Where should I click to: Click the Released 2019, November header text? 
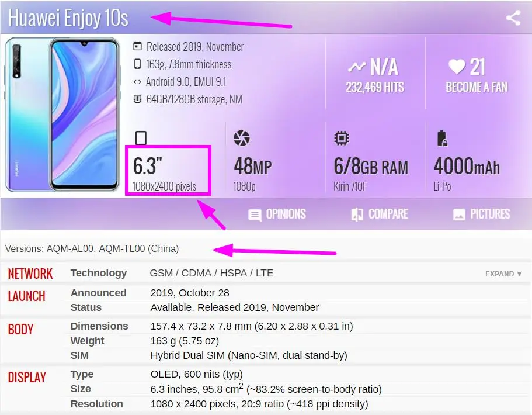tap(194, 47)
